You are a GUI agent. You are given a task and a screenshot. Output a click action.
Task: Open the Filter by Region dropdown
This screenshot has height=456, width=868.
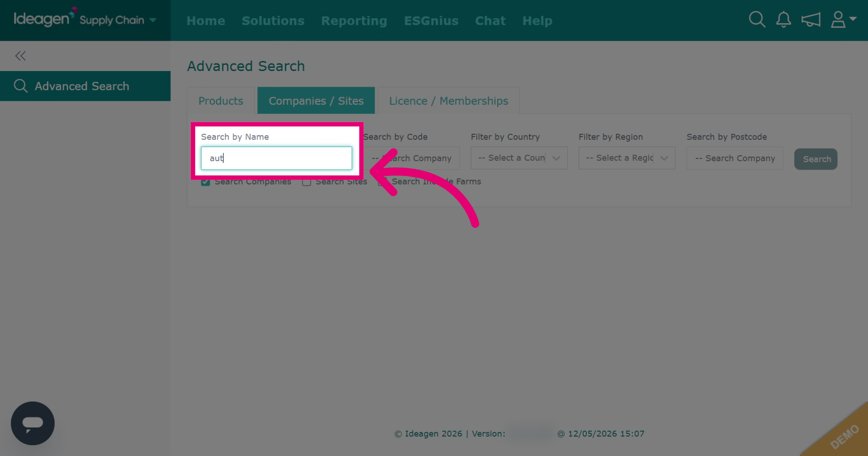click(627, 158)
